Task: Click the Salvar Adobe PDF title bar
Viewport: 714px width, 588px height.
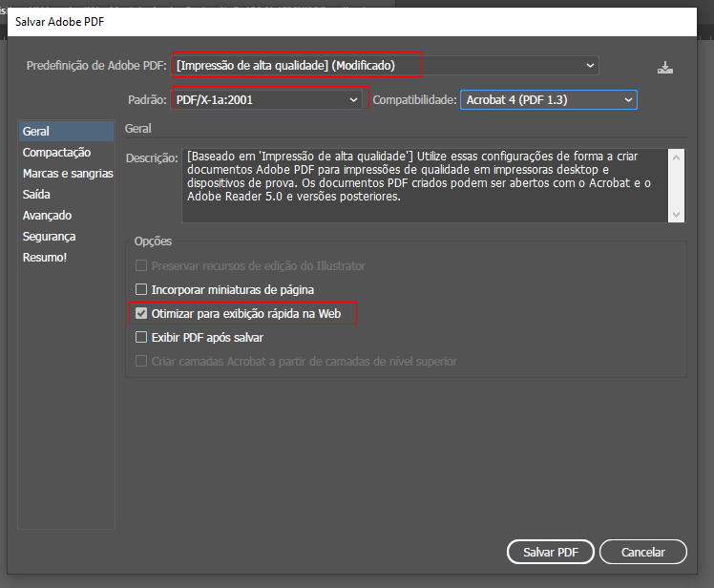Action: [352, 22]
